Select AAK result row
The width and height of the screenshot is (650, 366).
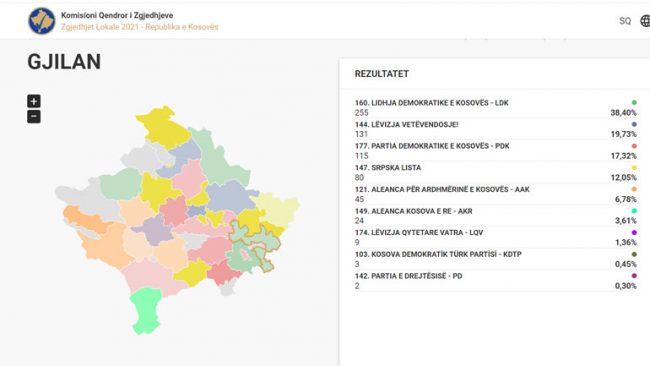(x=496, y=194)
